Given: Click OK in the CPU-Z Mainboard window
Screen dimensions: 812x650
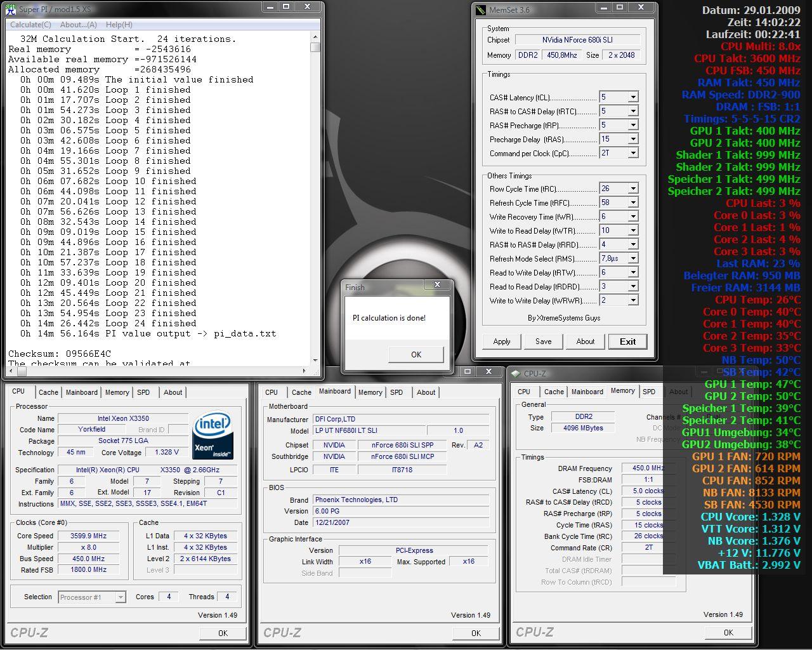Looking at the screenshot, I should [x=476, y=633].
